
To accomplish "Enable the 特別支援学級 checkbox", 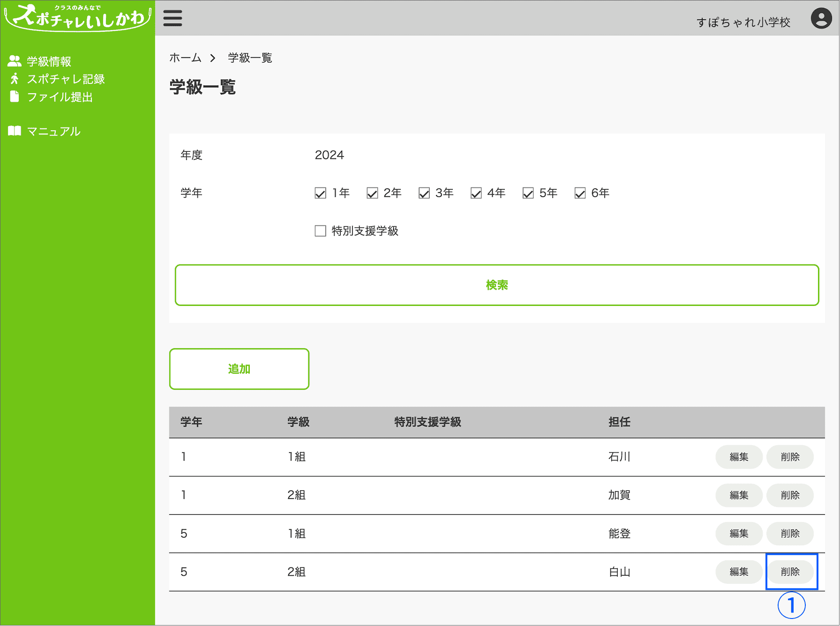I will coord(320,231).
